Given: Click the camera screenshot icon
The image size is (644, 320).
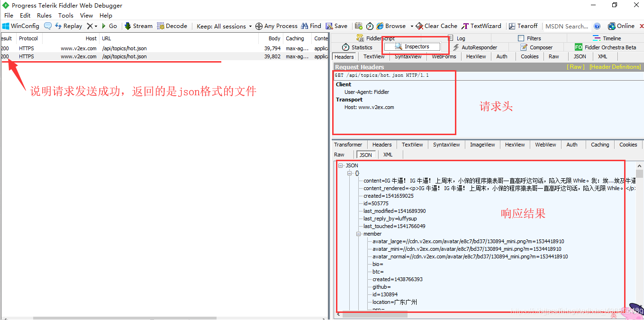Looking at the screenshot, I should pyautogui.click(x=359, y=26).
